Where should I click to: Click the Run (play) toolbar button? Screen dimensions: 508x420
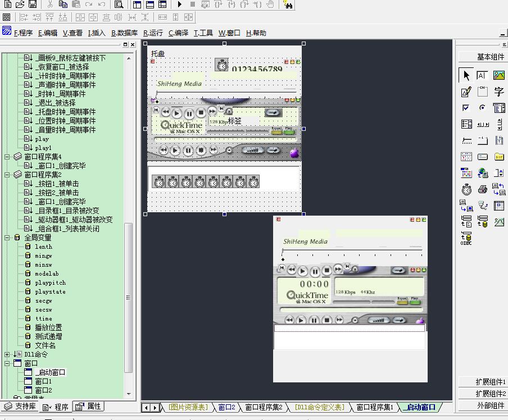180,4
